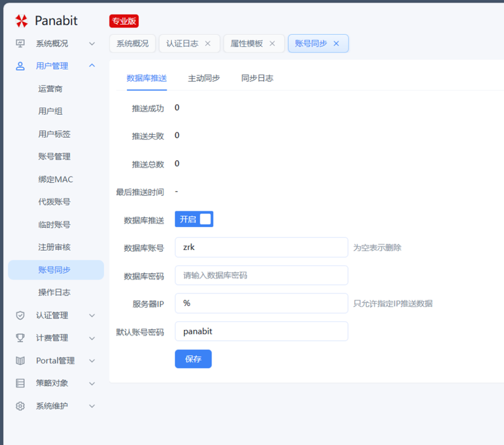This screenshot has width=504, height=445.
Task: Click the Portal管理 book icon
Action: [x=20, y=361]
